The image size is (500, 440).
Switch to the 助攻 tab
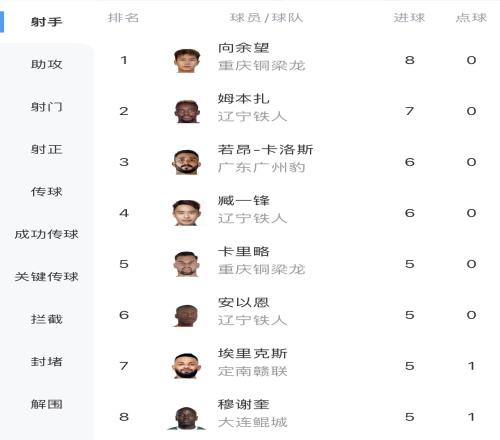pyautogui.click(x=47, y=64)
